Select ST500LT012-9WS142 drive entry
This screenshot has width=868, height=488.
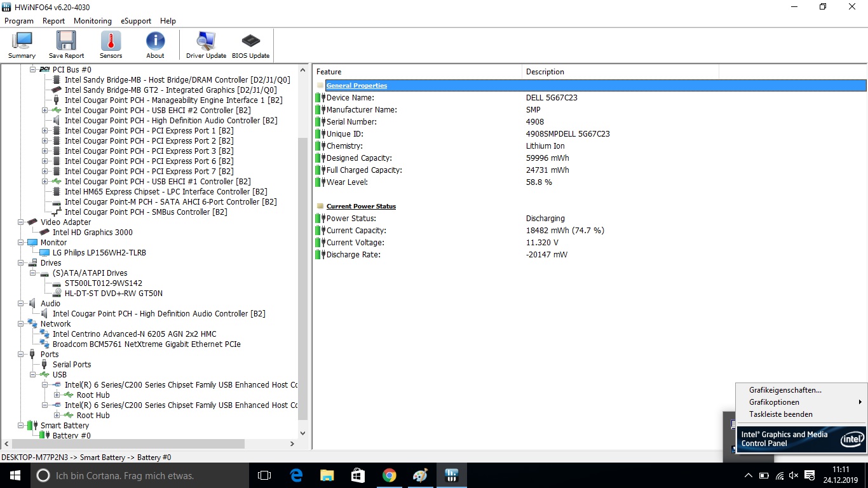[x=104, y=283]
